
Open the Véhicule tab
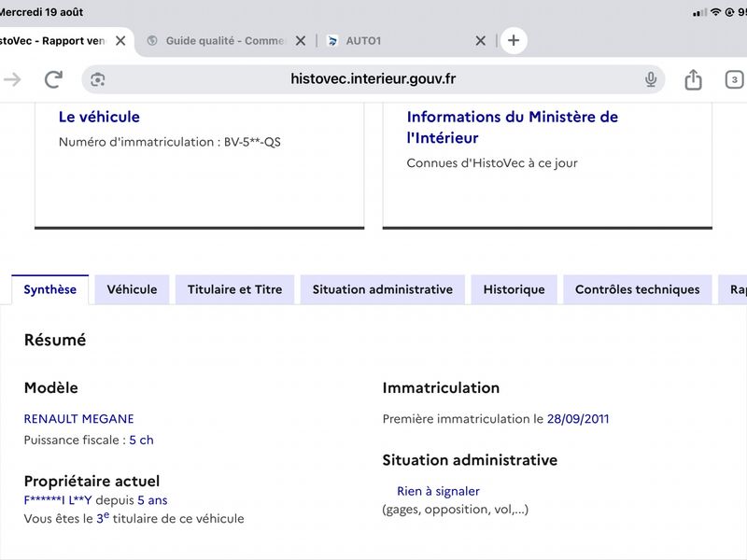[x=132, y=289]
